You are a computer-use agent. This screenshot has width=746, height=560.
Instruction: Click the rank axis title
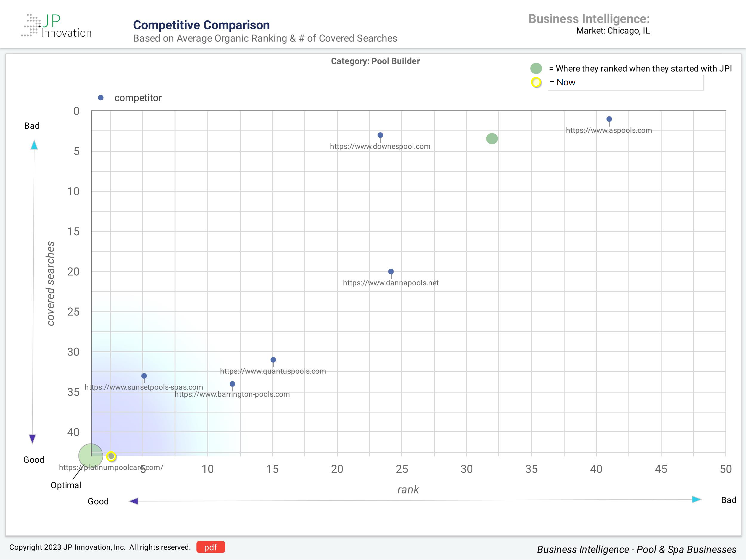(x=408, y=490)
